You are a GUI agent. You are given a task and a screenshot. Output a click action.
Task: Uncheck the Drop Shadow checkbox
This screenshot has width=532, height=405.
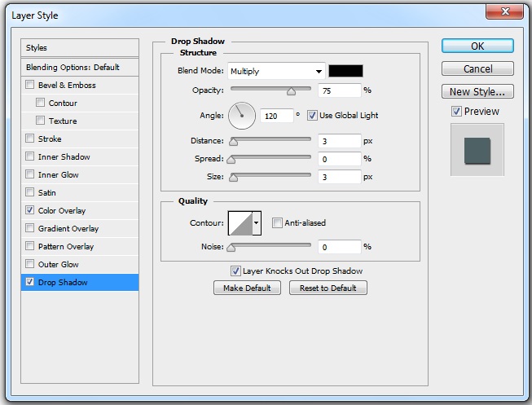[30, 282]
